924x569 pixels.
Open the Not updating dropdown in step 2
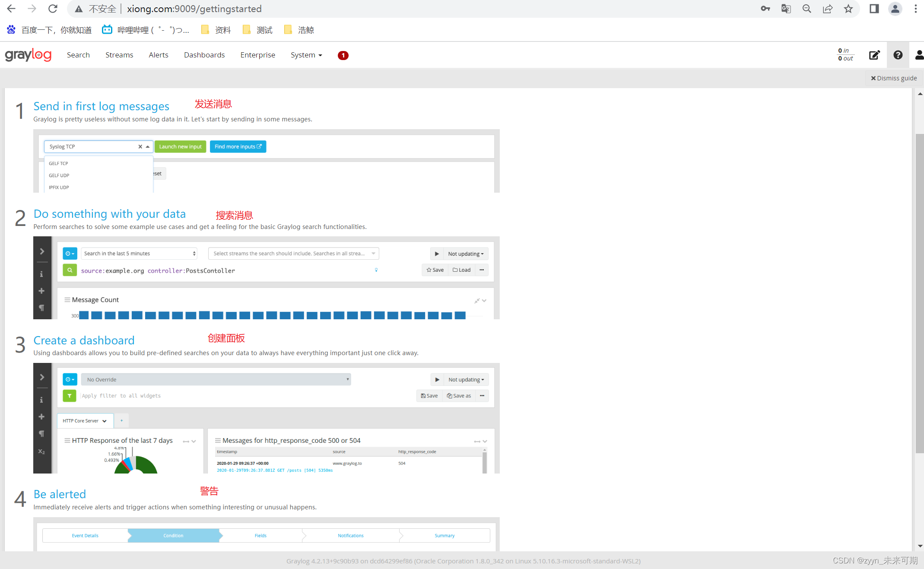click(466, 254)
